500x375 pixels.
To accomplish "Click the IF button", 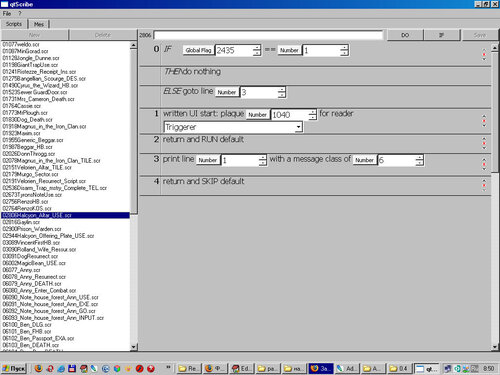I will pyautogui.click(x=442, y=35).
